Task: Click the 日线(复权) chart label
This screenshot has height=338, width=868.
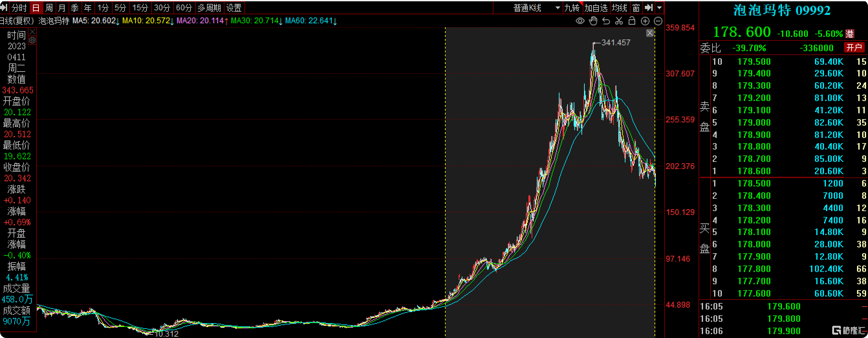Action: click(17, 21)
